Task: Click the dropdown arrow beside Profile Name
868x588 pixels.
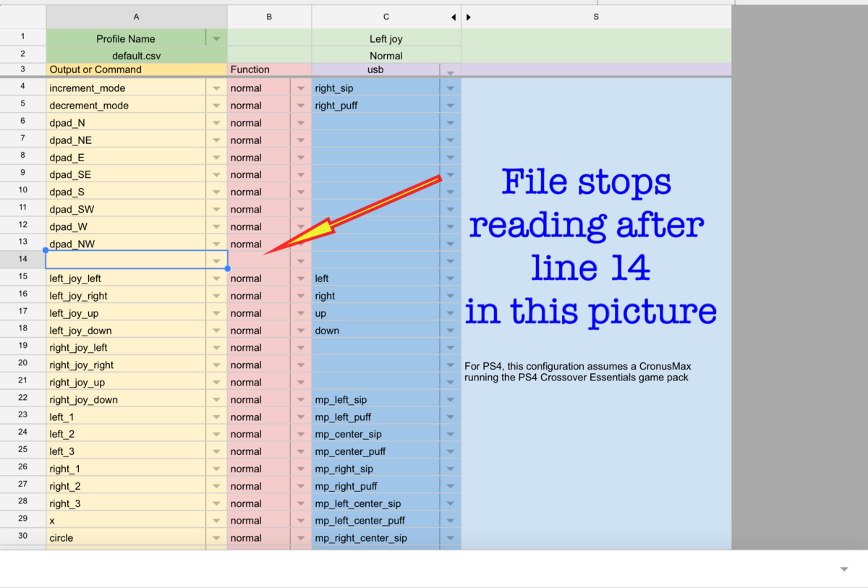Action: click(215, 38)
